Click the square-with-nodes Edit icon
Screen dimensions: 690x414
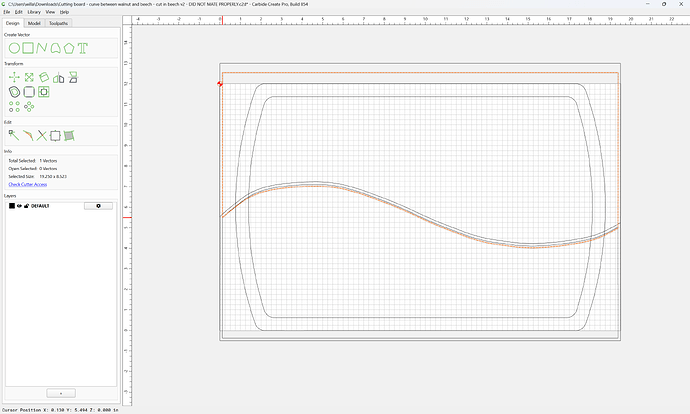[x=55, y=136]
